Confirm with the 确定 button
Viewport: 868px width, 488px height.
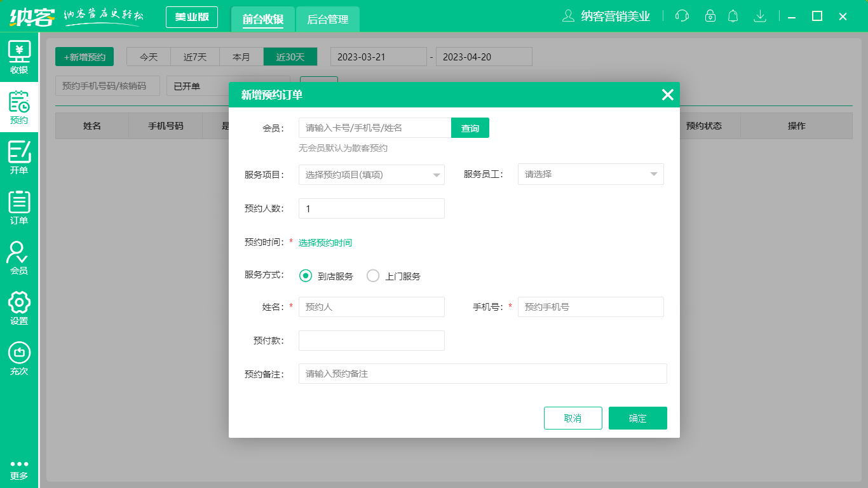[637, 417]
